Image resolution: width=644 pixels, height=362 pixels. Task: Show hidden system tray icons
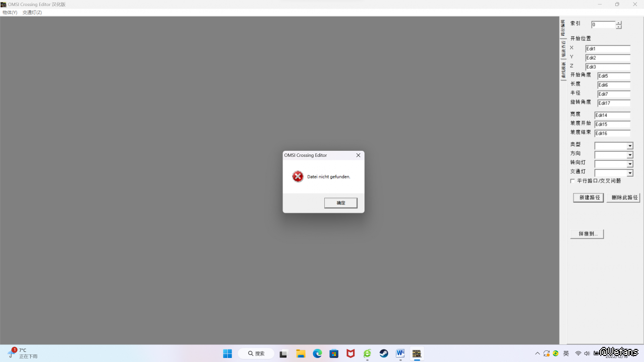[x=537, y=353]
